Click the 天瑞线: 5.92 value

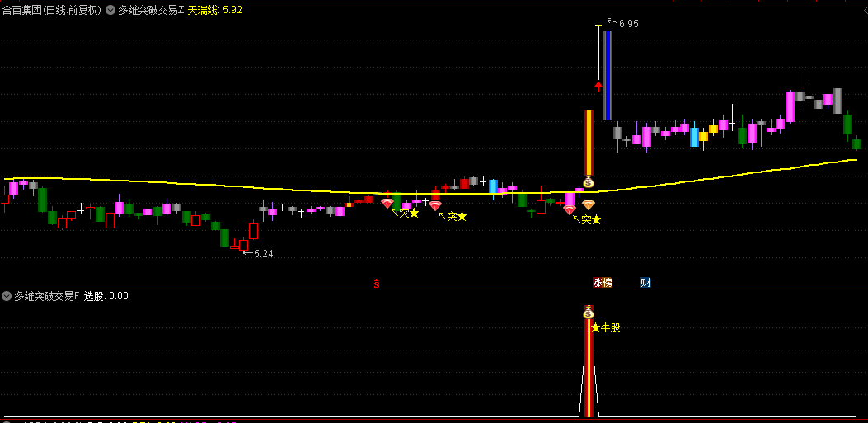(x=215, y=10)
